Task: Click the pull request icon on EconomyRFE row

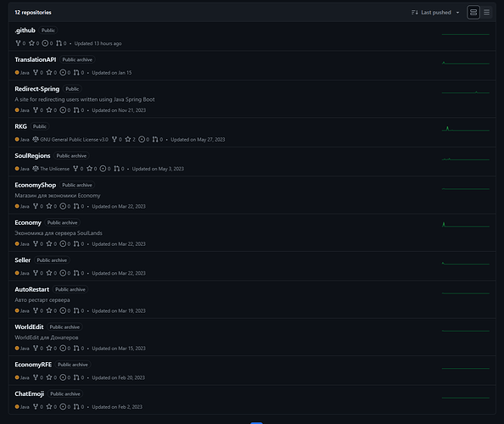Action: pos(76,377)
